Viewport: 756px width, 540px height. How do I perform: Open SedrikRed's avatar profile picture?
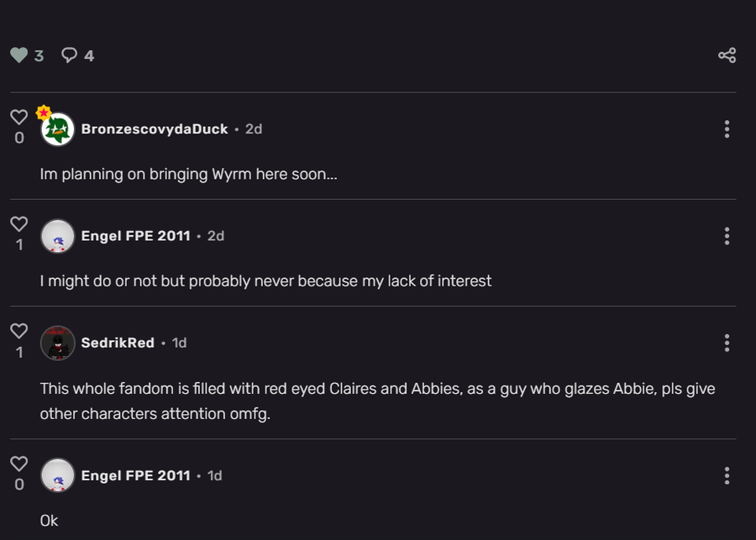58,343
